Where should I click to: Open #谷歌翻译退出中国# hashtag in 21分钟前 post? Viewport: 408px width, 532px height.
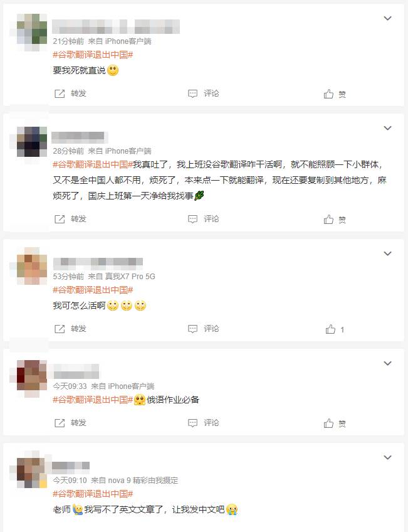pyautogui.click(x=93, y=55)
